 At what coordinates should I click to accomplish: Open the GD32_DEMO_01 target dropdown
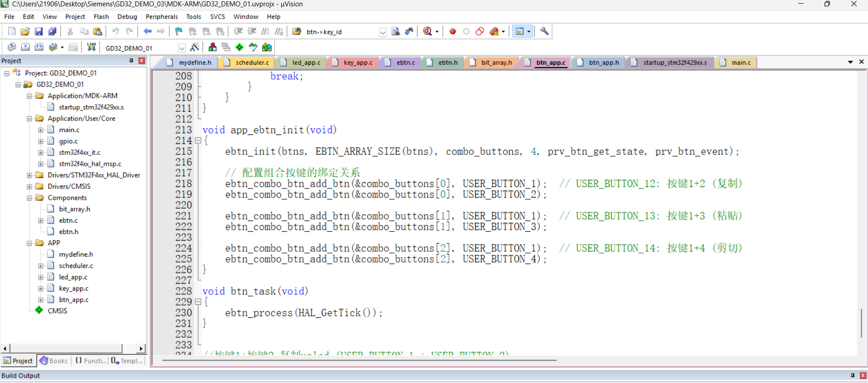point(182,48)
